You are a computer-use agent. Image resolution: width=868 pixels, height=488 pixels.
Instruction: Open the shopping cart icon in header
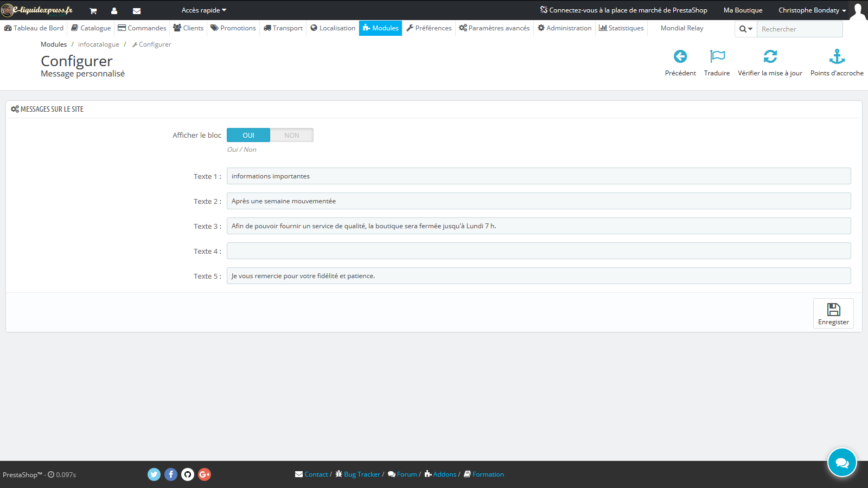pyautogui.click(x=93, y=11)
